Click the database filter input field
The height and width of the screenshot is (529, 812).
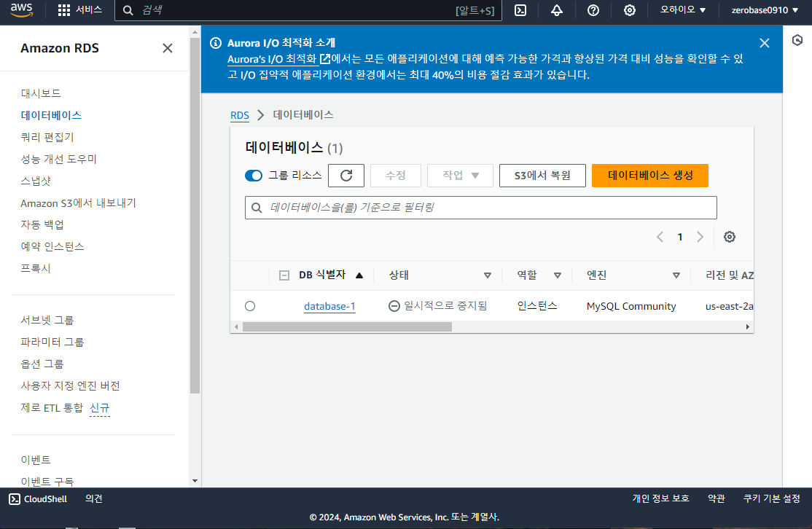tap(480, 208)
